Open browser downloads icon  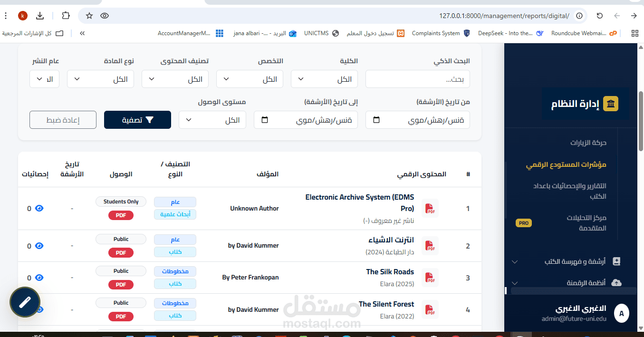click(x=40, y=16)
